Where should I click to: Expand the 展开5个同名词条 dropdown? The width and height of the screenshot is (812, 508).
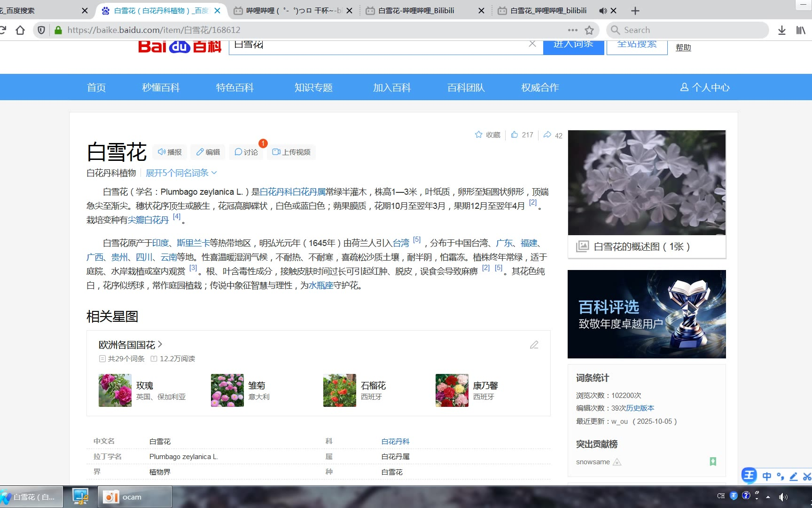tap(181, 173)
